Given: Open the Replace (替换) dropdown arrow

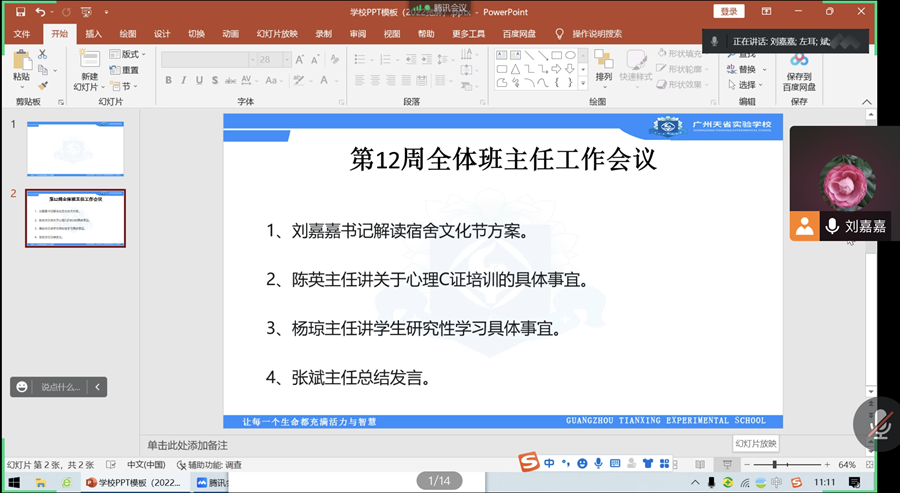Looking at the screenshot, I should tap(765, 69).
